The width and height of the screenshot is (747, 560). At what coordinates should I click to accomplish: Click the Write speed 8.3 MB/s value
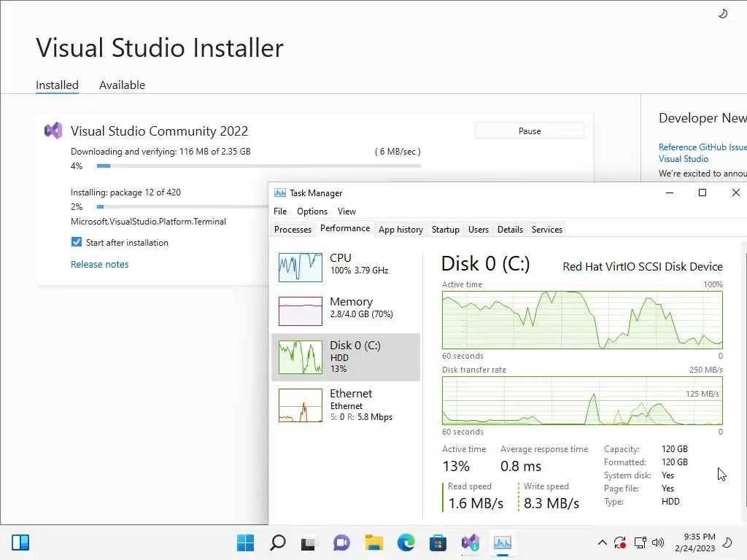[x=551, y=503]
